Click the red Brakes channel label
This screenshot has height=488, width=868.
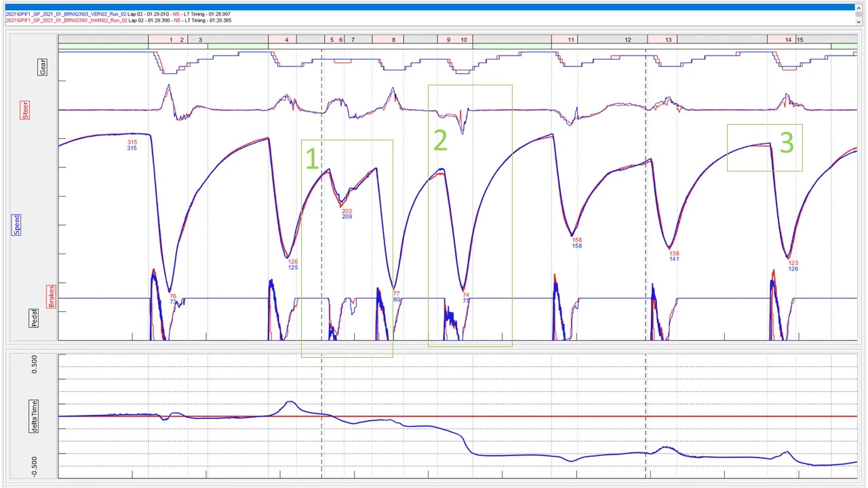tap(51, 296)
